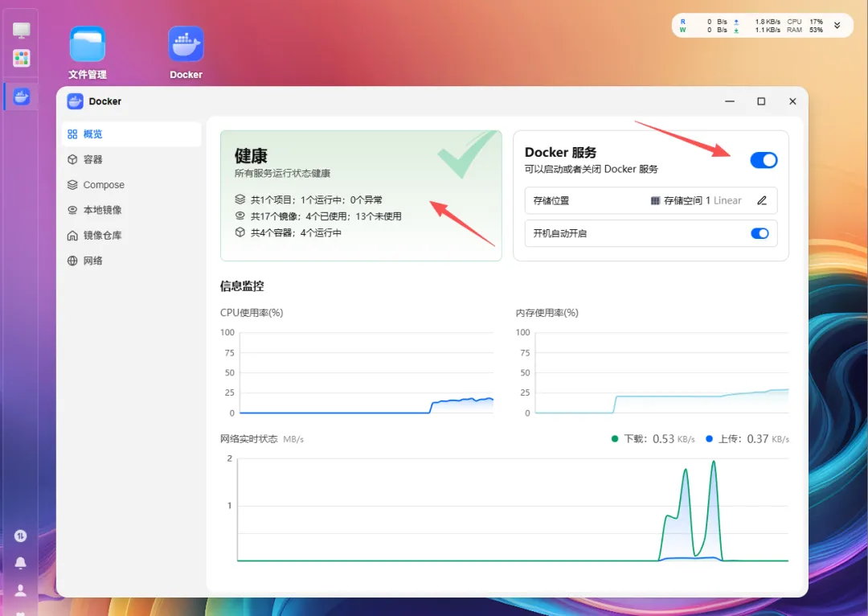The image size is (868, 616).
Task: Maximize the Docker window
Action: pyautogui.click(x=761, y=101)
